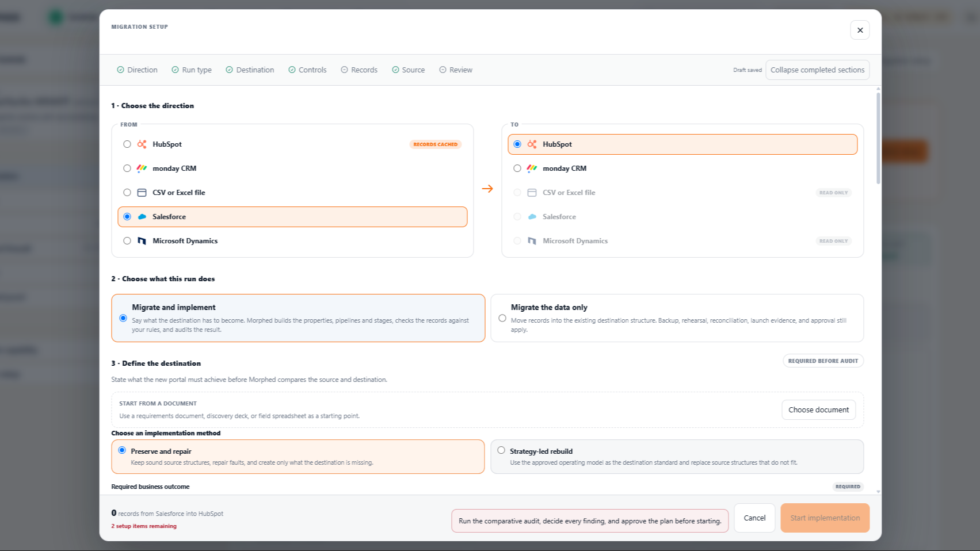The image size is (980, 551).
Task: Choose the Strategy-led rebuild method radio
Action: click(x=501, y=450)
